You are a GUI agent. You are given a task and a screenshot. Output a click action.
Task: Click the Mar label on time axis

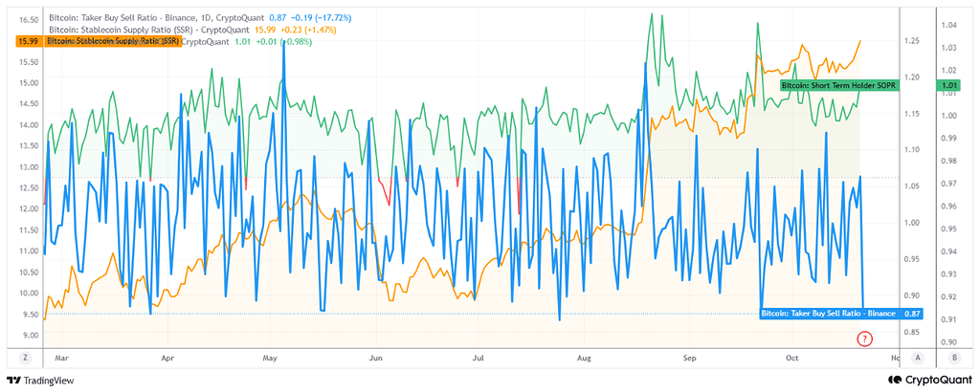62,359
